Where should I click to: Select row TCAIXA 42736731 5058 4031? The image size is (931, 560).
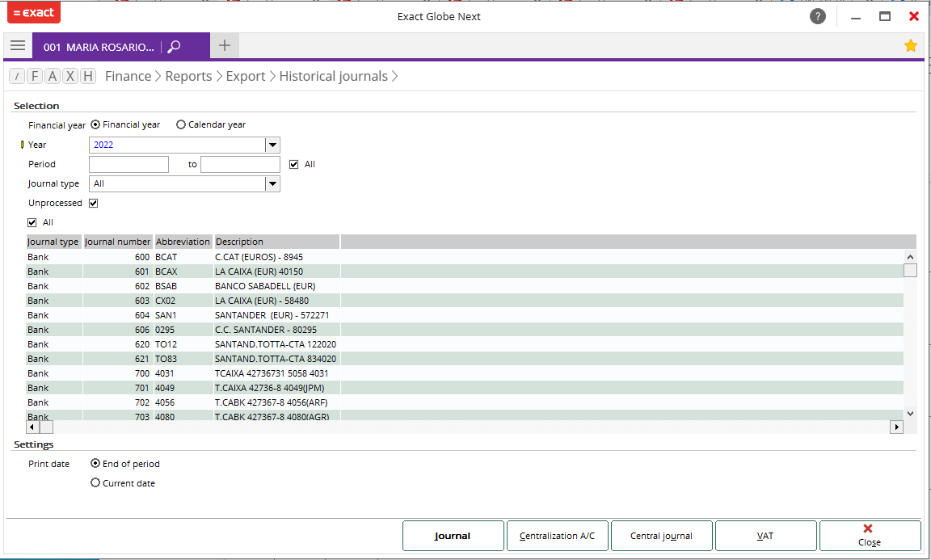click(x=465, y=373)
